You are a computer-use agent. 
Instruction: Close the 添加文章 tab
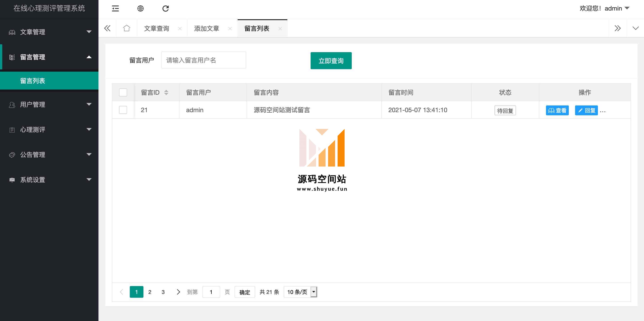click(230, 29)
